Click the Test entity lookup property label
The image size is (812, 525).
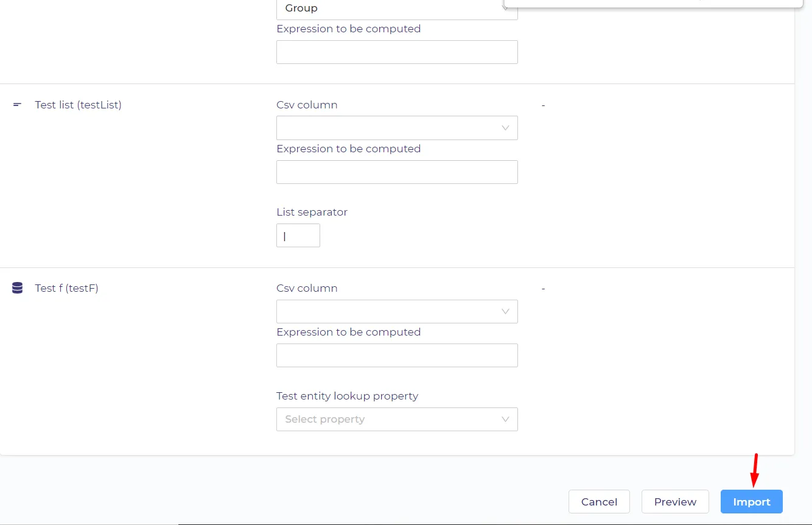click(x=347, y=396)
